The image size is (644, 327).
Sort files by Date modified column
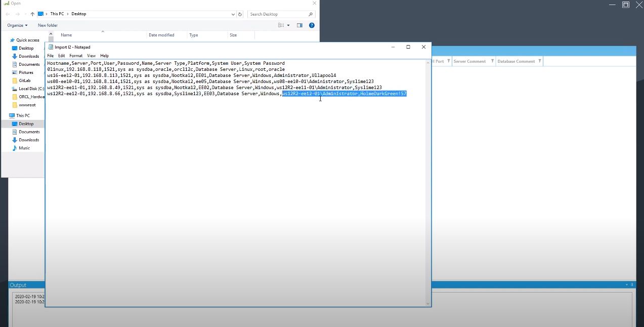click(x=161, y=35)
